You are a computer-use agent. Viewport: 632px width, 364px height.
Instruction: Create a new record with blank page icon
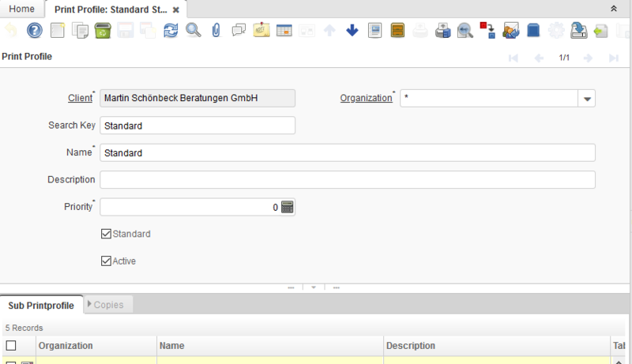pos(57,31)
